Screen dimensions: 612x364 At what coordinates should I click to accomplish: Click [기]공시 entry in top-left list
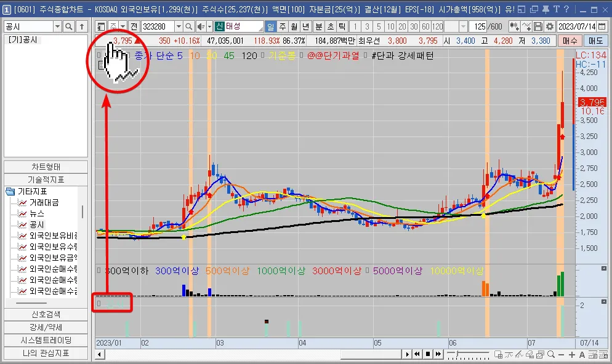[x=23, y=40]
